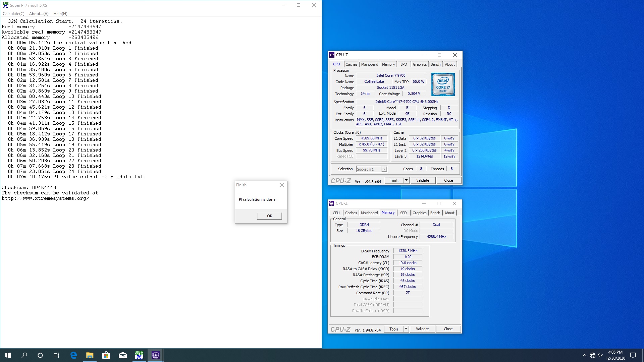Close the Finish dialog with X

[x=282, y=185]
